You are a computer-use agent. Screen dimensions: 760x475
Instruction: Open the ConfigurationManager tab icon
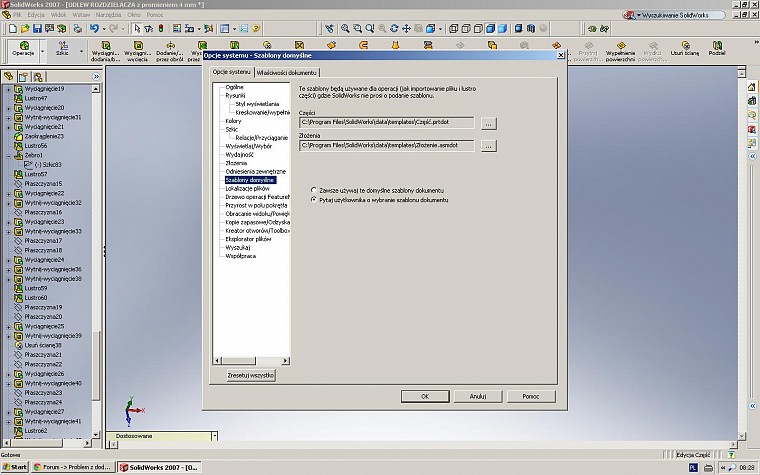pos(38,77)
